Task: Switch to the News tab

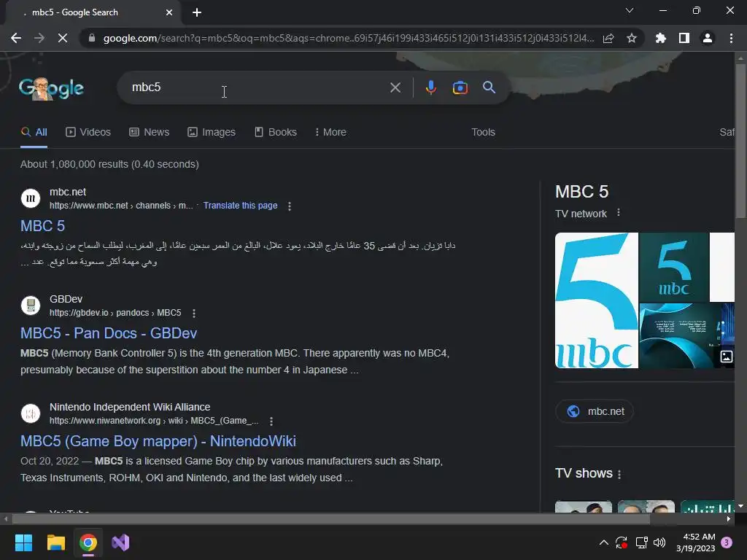Action: coord(149,133)
